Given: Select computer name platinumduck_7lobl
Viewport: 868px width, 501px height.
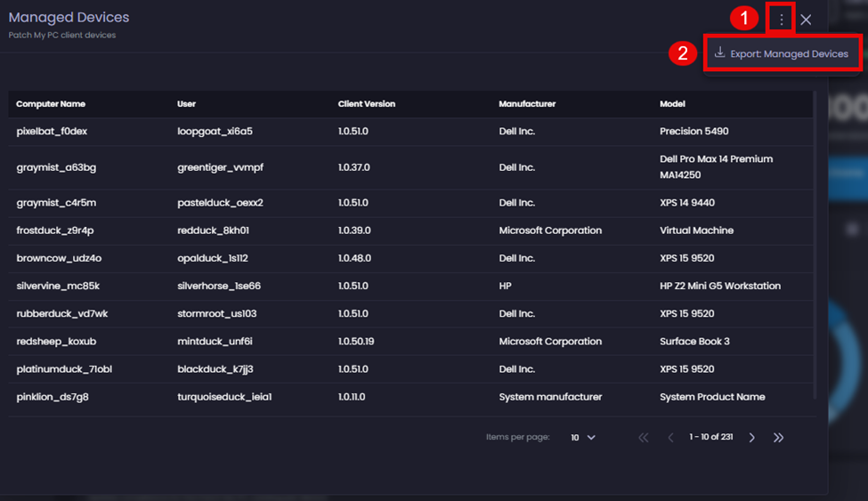Looking at the screenshot, I should click(x=64, y=368).
